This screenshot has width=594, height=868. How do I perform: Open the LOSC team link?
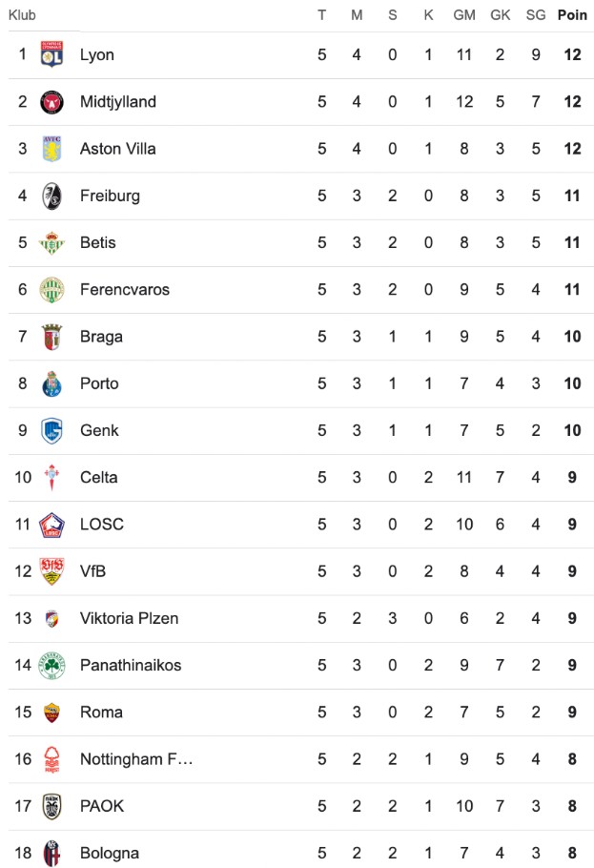tap(102, 524)
